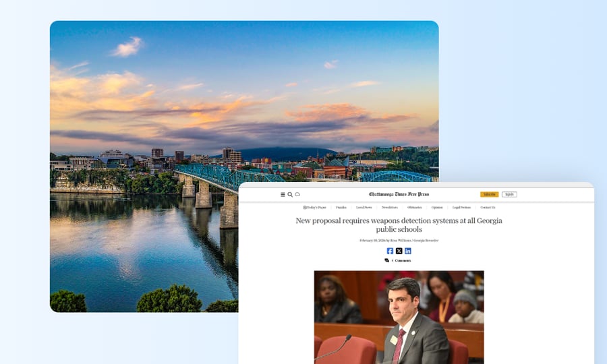Share article on X

point(399,251)
